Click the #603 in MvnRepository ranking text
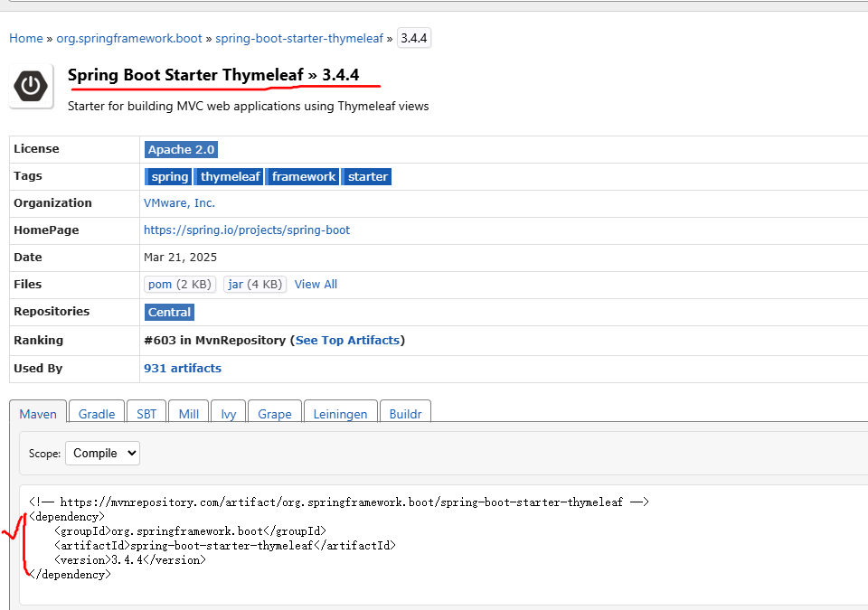 (215, 341)
